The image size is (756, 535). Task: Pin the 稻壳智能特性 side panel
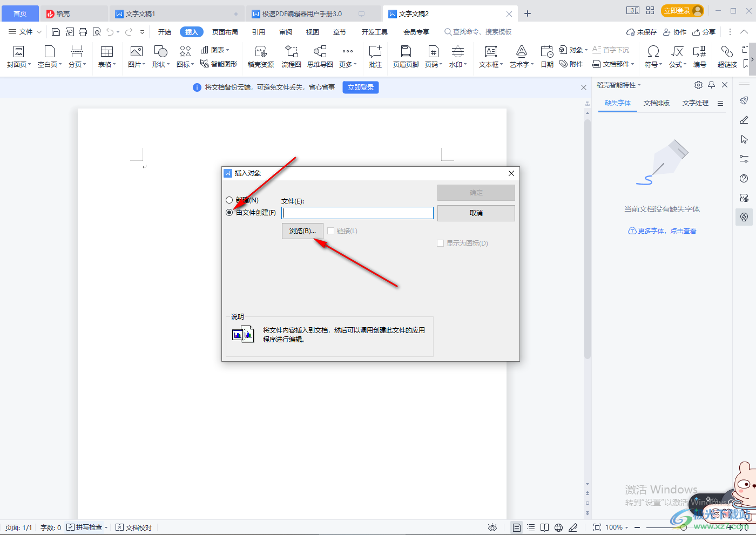pos(712,85)
